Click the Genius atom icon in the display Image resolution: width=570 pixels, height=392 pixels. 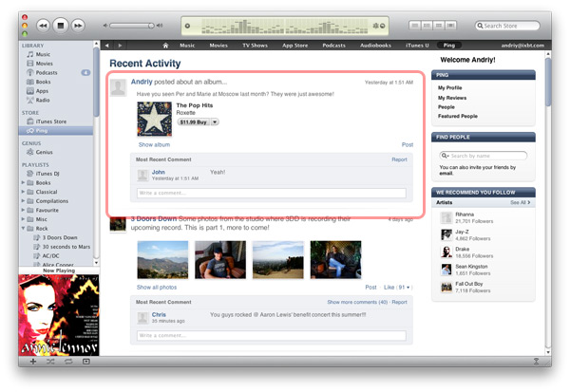coord(375,26)
